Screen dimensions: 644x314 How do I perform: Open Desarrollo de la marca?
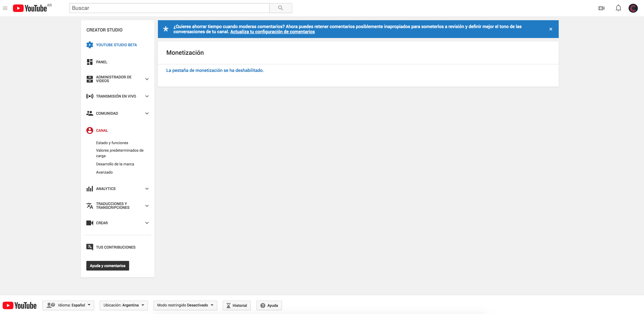point(115,164)
